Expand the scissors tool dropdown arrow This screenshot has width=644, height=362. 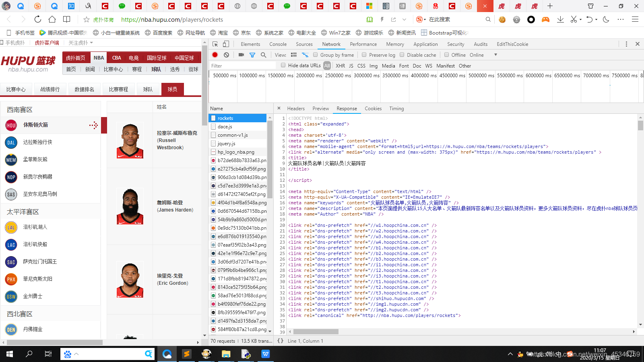point(580,19)
